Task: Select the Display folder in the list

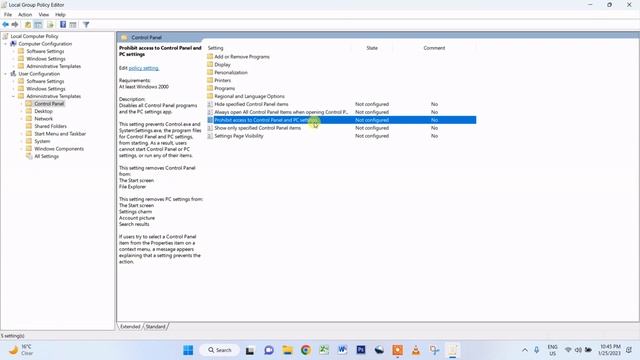Action: [222, 64]
